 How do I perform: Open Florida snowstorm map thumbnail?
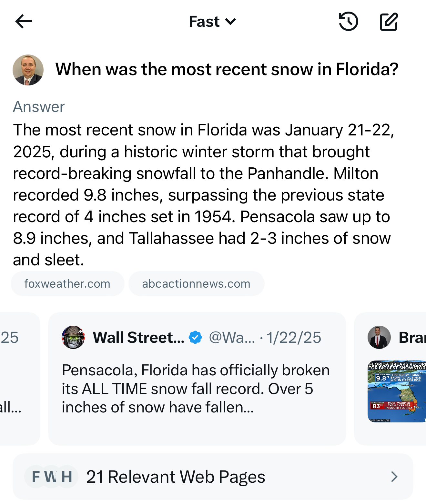[397, 391]
